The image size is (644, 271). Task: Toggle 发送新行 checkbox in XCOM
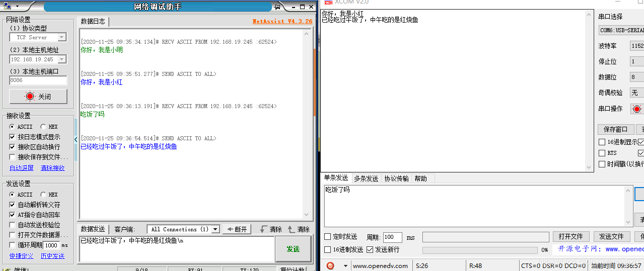click(370, 249)
